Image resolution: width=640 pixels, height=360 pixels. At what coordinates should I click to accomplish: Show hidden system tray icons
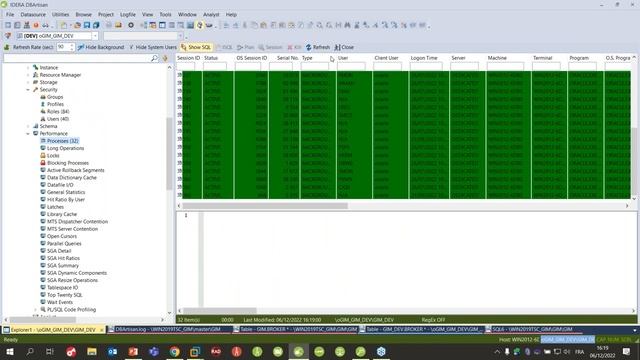(x=497, y=351)
